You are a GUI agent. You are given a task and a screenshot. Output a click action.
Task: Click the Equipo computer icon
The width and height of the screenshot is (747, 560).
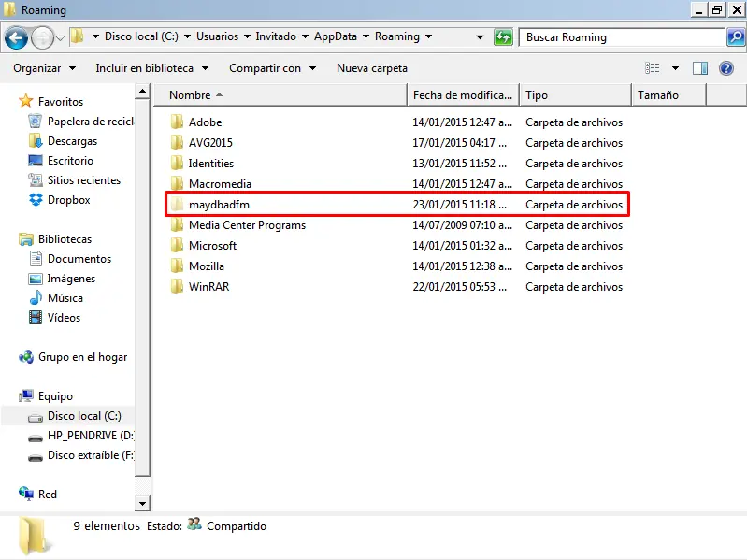26,395
